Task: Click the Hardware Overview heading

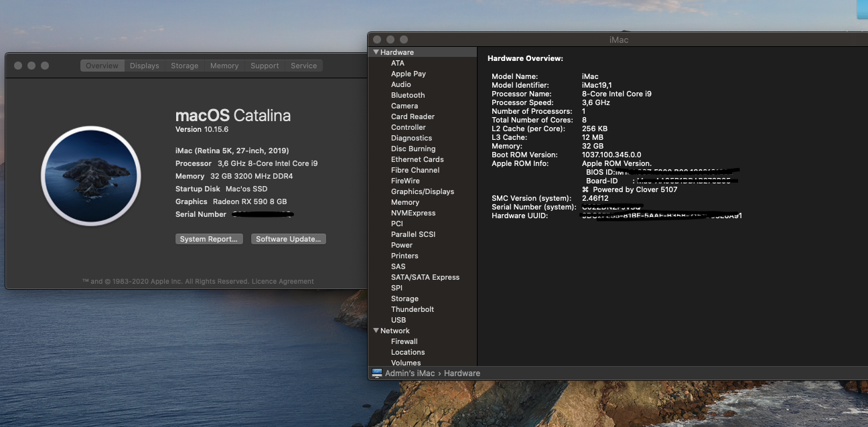Action: pyautogui.click(x=525, y=59)
